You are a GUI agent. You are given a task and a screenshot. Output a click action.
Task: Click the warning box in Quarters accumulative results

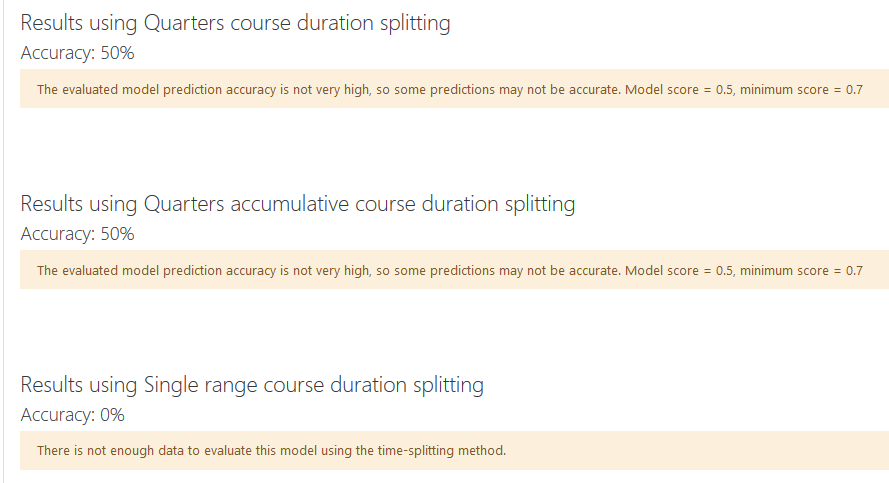(454, 270)
